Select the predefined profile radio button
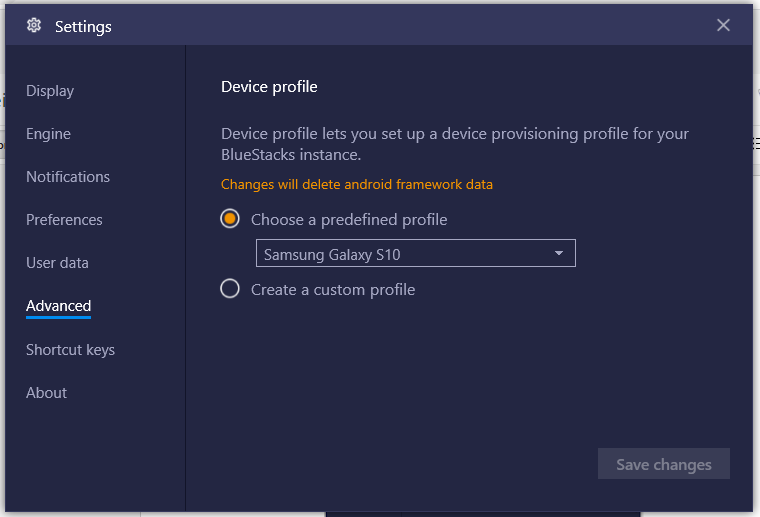760x517 pixels. click(x=230, y=219)
